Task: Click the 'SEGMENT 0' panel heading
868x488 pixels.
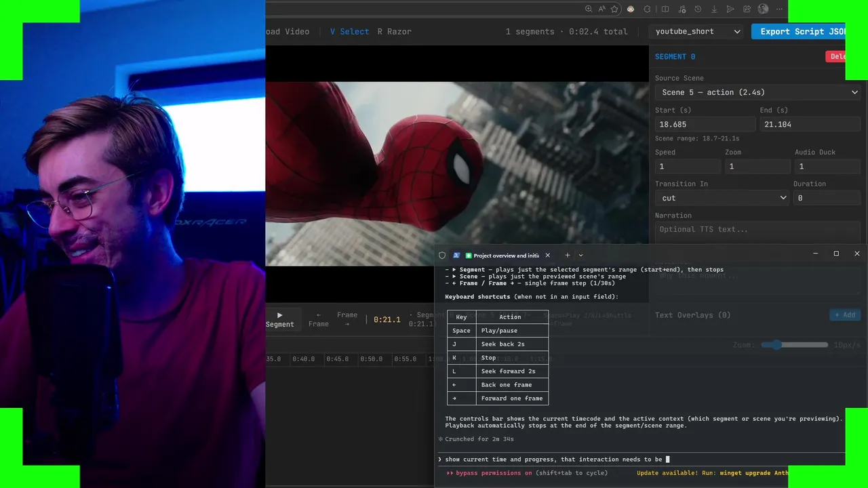Action: [x=675, y=57]
